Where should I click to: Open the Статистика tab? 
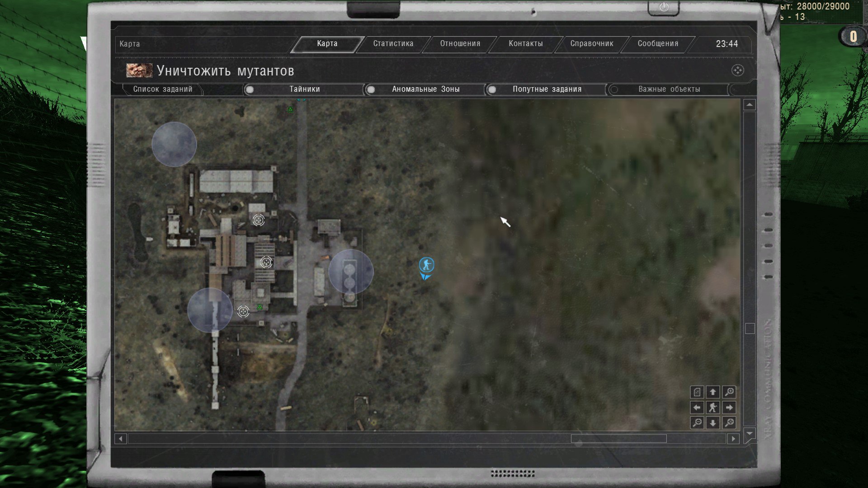coord(393,44)
